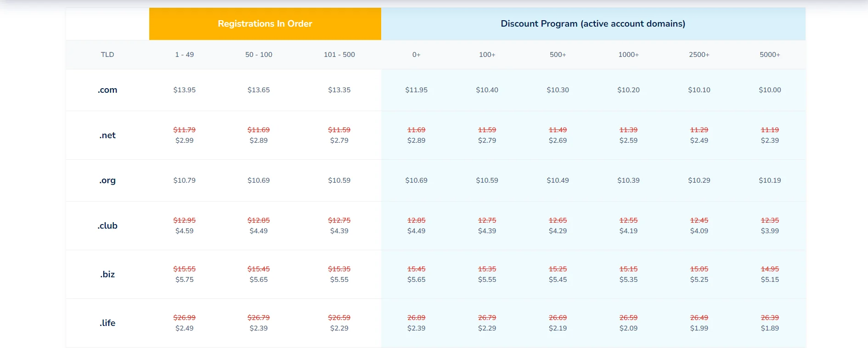Click the .net discounted price "$2.99"
This screenshot has height=348, width=868.
click(185, 140)
